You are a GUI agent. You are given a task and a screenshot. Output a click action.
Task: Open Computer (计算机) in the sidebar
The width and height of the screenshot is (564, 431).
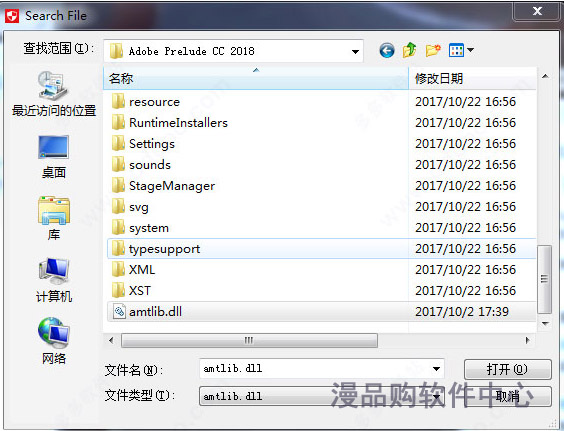tap(54, 280)
